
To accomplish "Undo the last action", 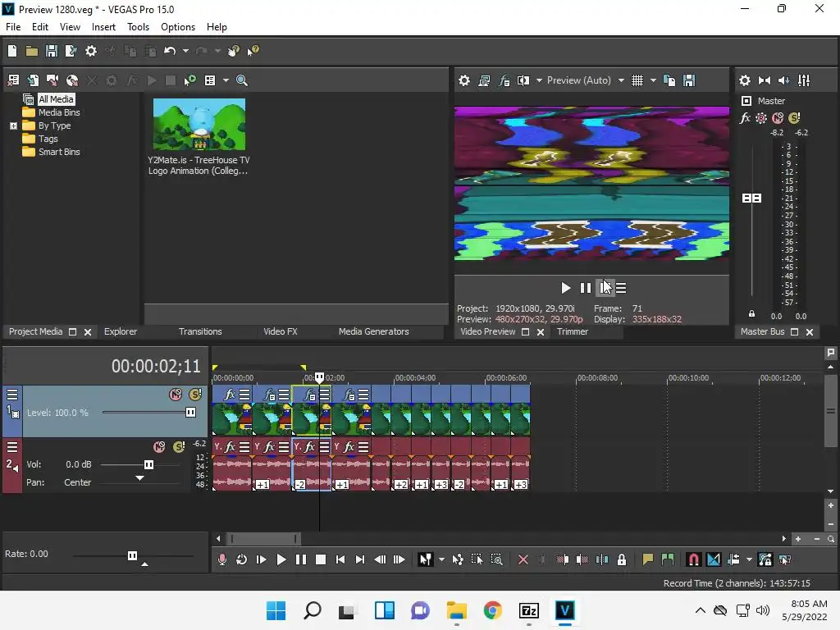I will (x=170, y=51).
